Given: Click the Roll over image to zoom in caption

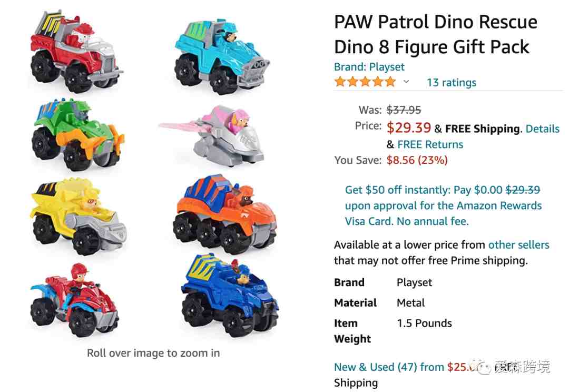Looking at the screenshot, I should [153, 353].
